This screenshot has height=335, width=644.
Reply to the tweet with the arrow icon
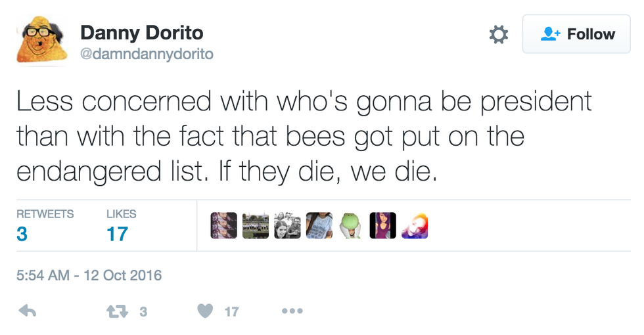click(27, 311)
